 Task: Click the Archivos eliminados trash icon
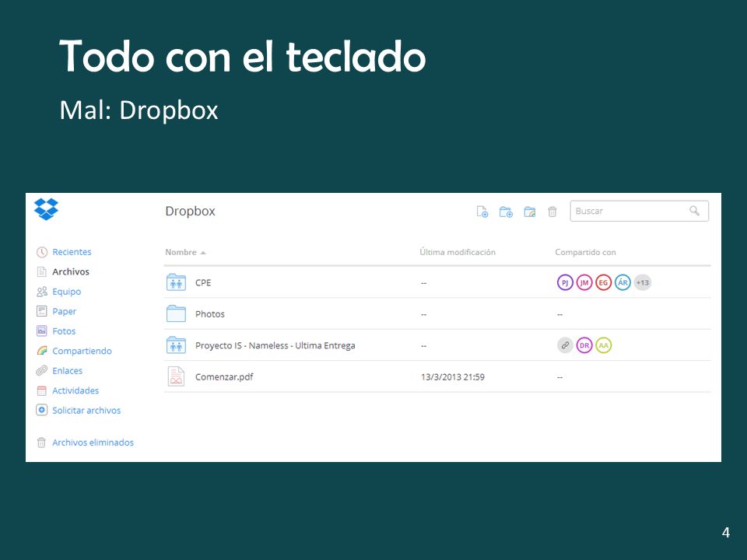click(41, 443)
